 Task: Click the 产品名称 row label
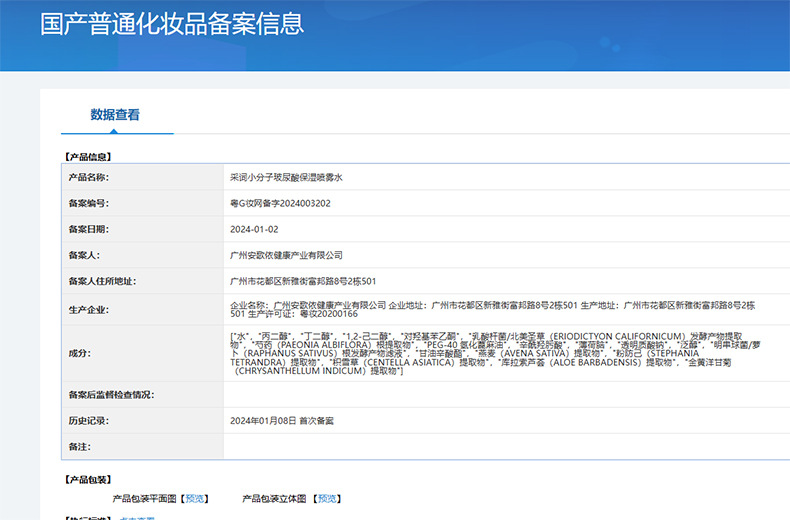[x=88, y=177]
